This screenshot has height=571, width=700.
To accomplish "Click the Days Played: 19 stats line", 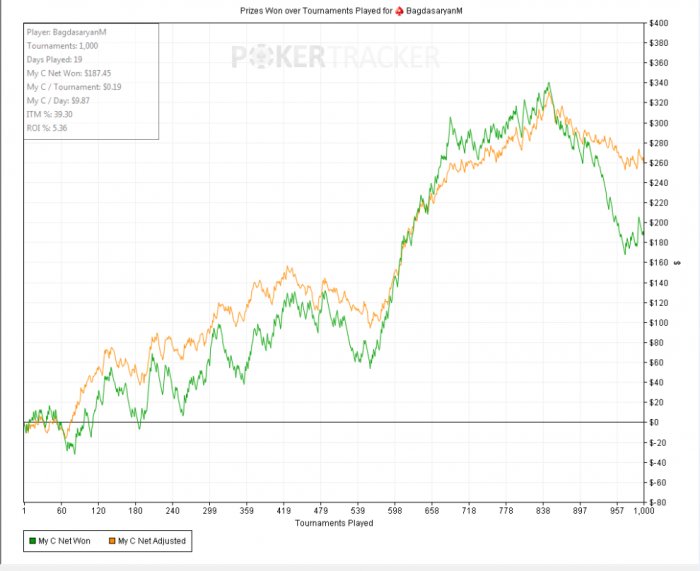I will [54, 59].
